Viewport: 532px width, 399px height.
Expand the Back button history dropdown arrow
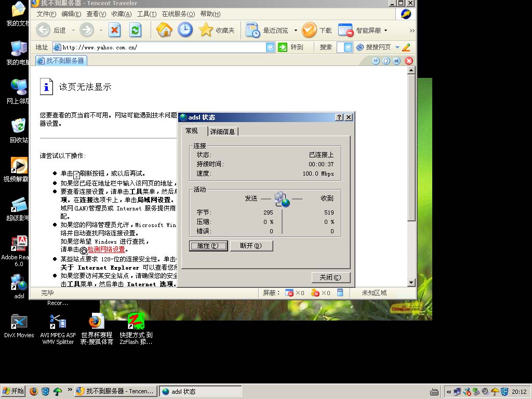click(73, 30)
